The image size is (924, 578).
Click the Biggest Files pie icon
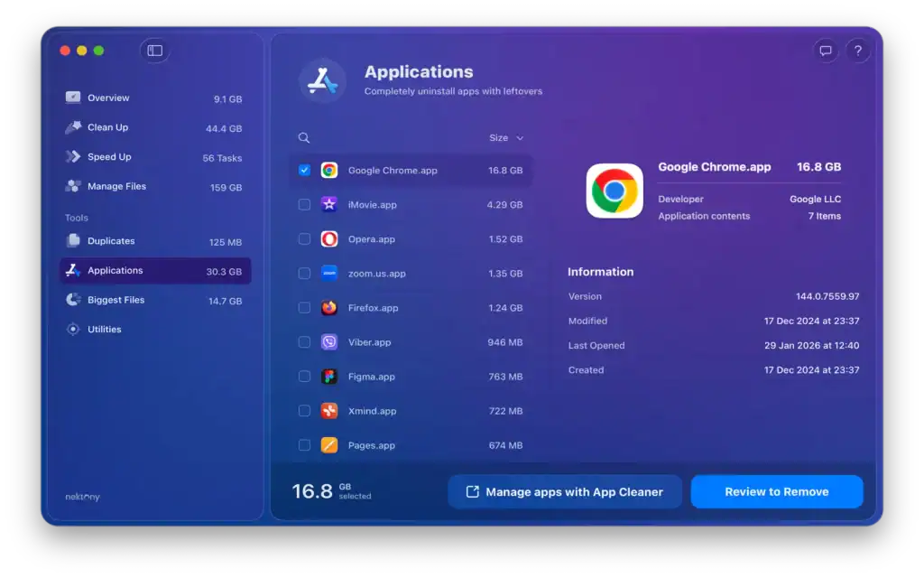(73, 300)
